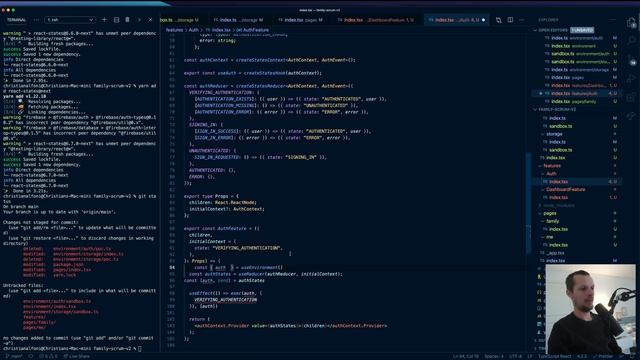Click the 1 UNSAVED badge in Open Editors
640x360 pixels.
[582, 30]
